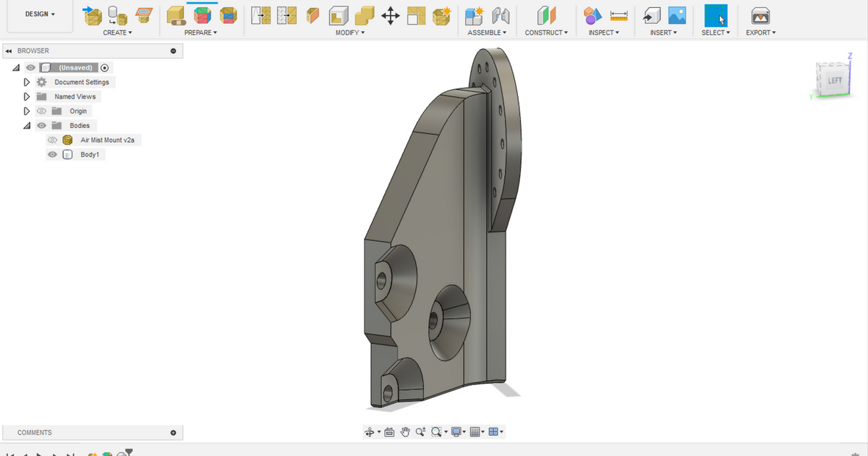
Task: Expand the Named Views folder
Action: [27, 96]
